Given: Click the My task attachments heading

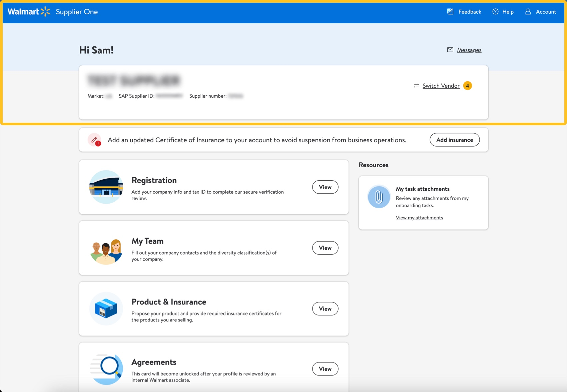Looking at the screenshot, I should click(x=423, y=189).
